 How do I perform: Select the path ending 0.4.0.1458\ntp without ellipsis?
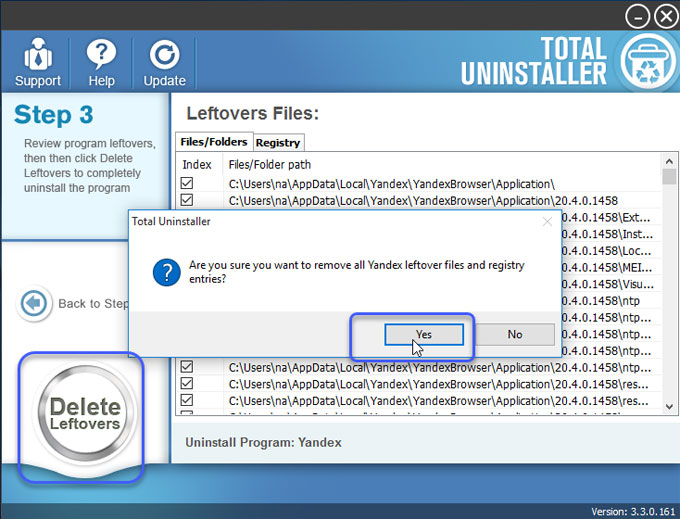coord(601,301)
